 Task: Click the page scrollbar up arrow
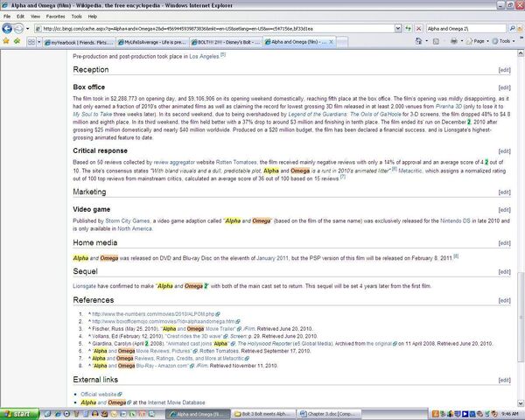(521, 53)
